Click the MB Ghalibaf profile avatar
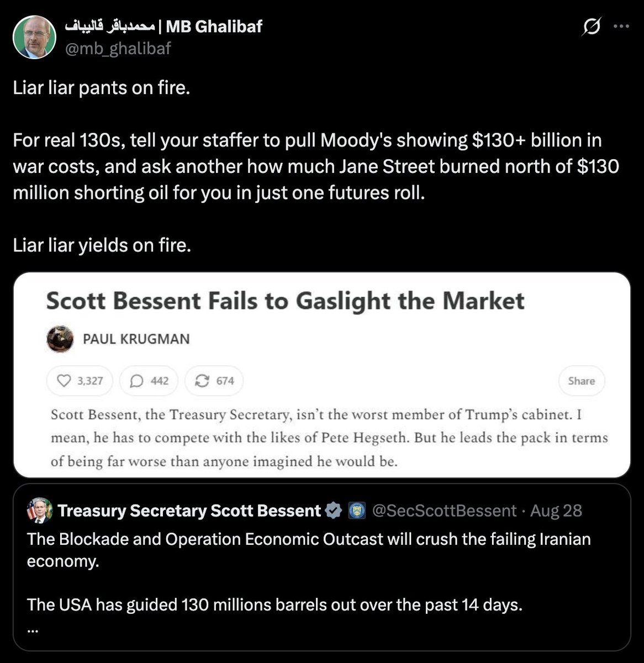The image size is (644, 663). point(34,37)
